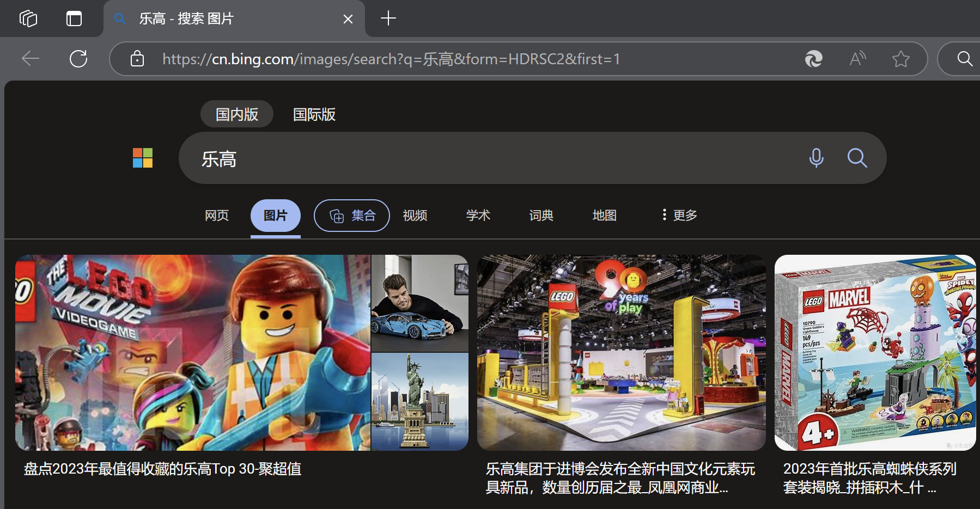The height and width of the screenshot is (509, 980).
Task: Open link 2023年首批乐高蜘蛛侠系列套装揭晓
Action: pos(870,479)
